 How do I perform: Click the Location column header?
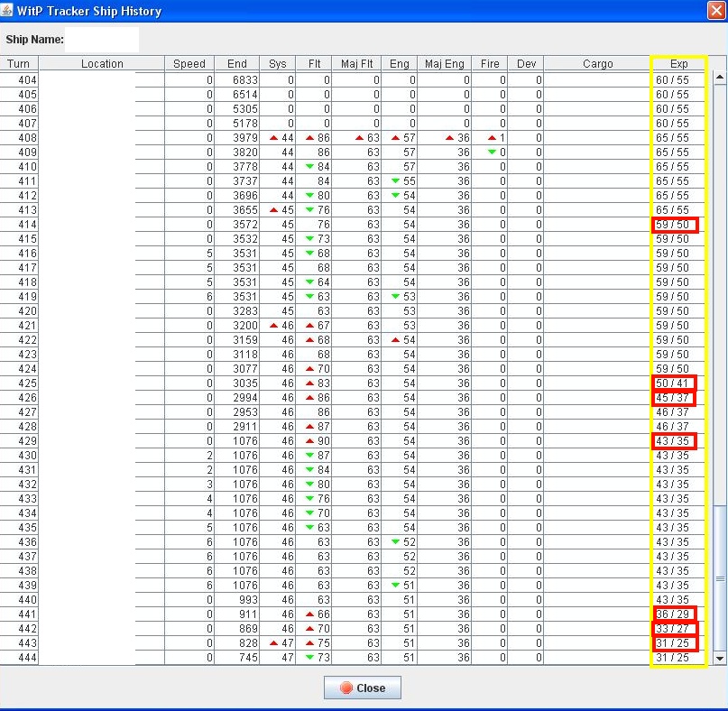tap(102, 64)
